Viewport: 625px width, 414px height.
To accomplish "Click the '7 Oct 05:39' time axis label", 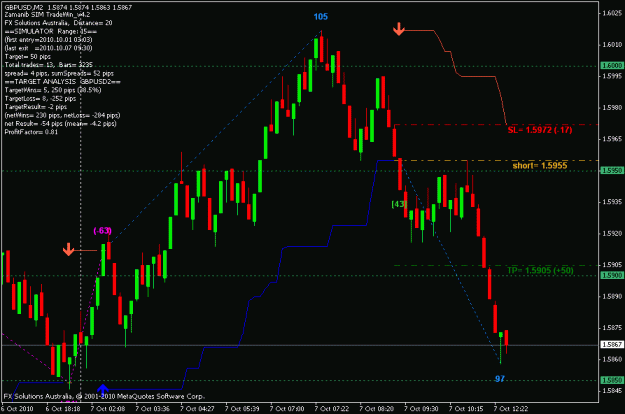I will [x=242, y=409].
